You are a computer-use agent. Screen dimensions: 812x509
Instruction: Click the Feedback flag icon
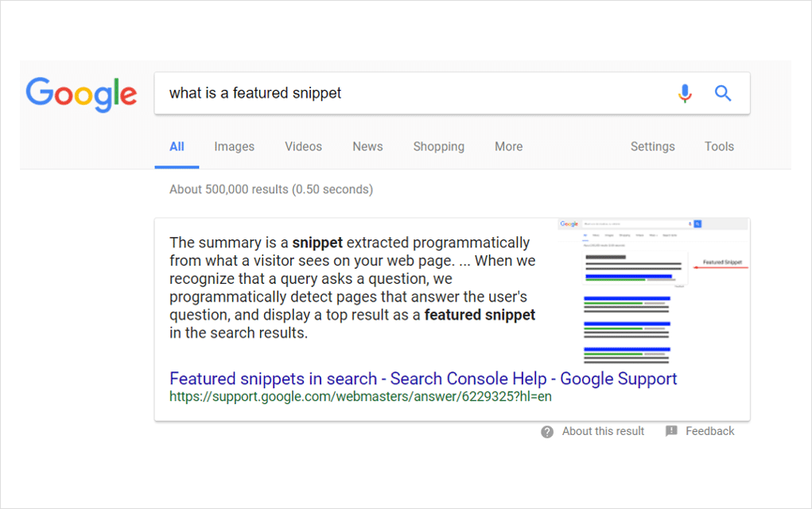point(671,431)
